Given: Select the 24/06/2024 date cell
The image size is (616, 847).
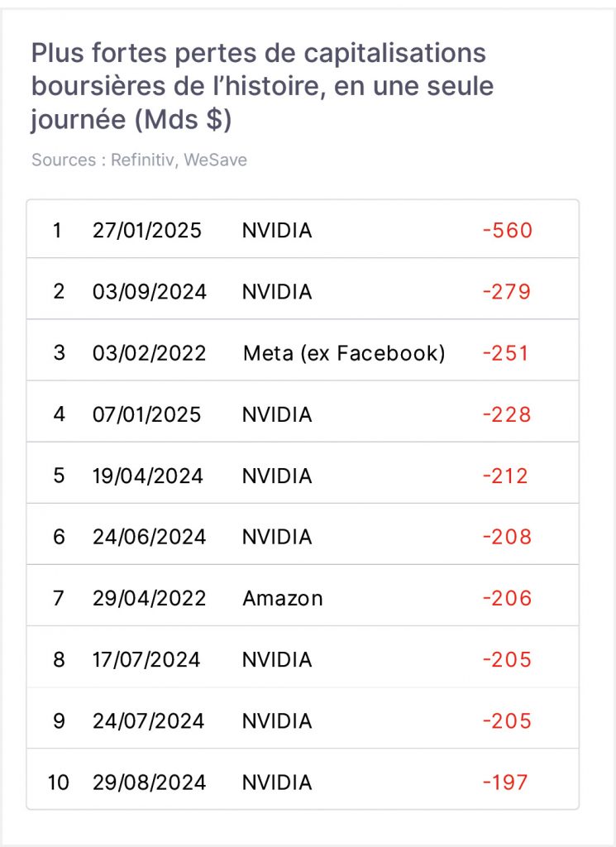Looking at the screenshot, I should point(149,537).
